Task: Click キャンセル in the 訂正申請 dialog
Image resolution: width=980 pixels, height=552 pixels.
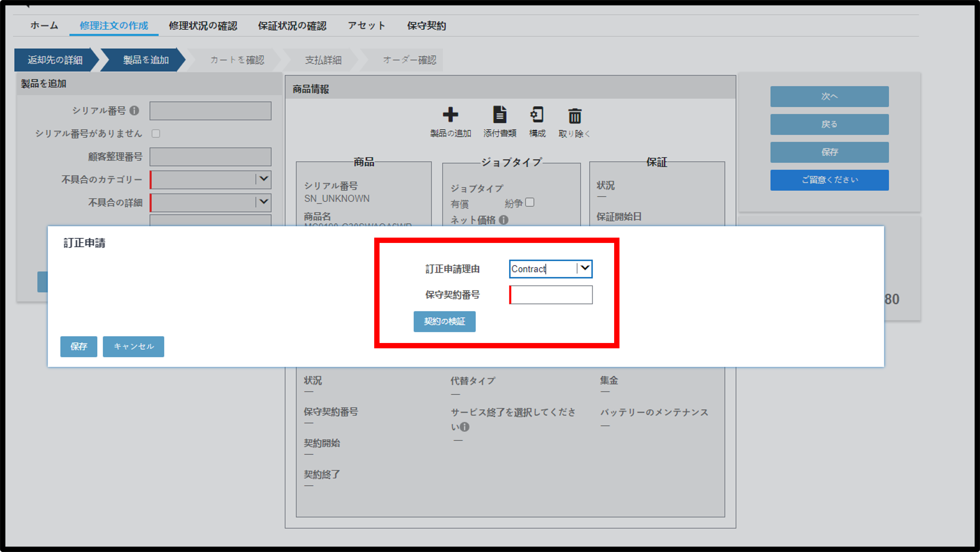Action: click(134, 346)
